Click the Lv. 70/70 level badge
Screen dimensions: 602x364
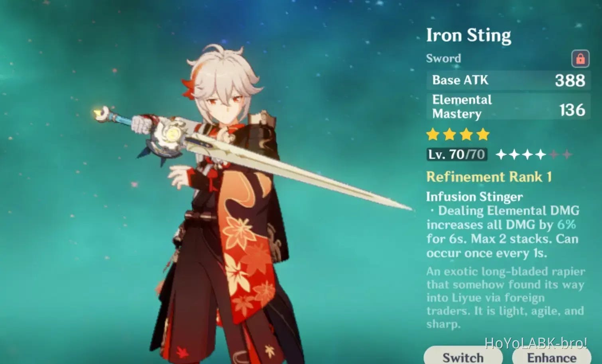click(x=456, y=154)
